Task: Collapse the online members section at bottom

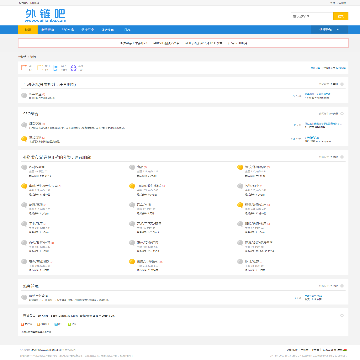Action: click(342, 315)
